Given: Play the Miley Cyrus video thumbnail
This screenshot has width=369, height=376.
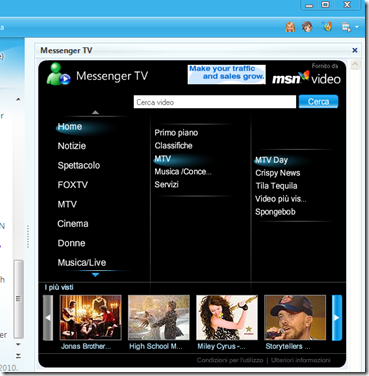Looking at the screenshot, I should pyautogui.click(x=227, y=318).
